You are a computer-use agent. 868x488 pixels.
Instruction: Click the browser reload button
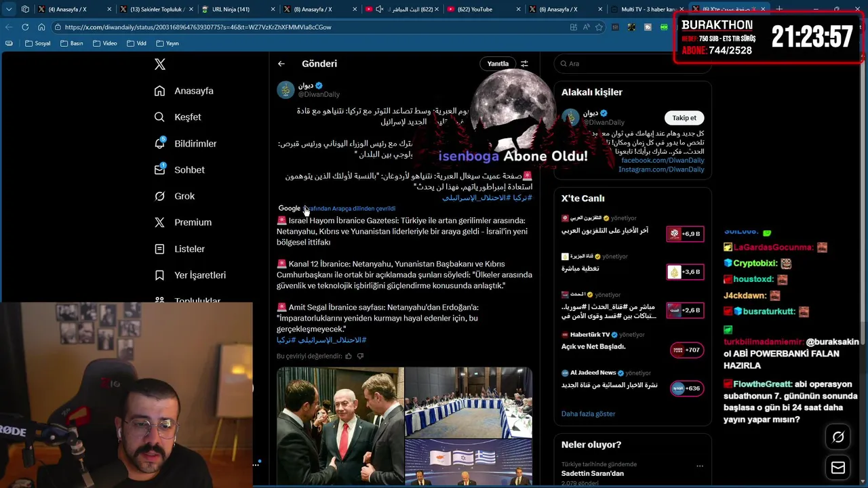click(x=25, y=27)
